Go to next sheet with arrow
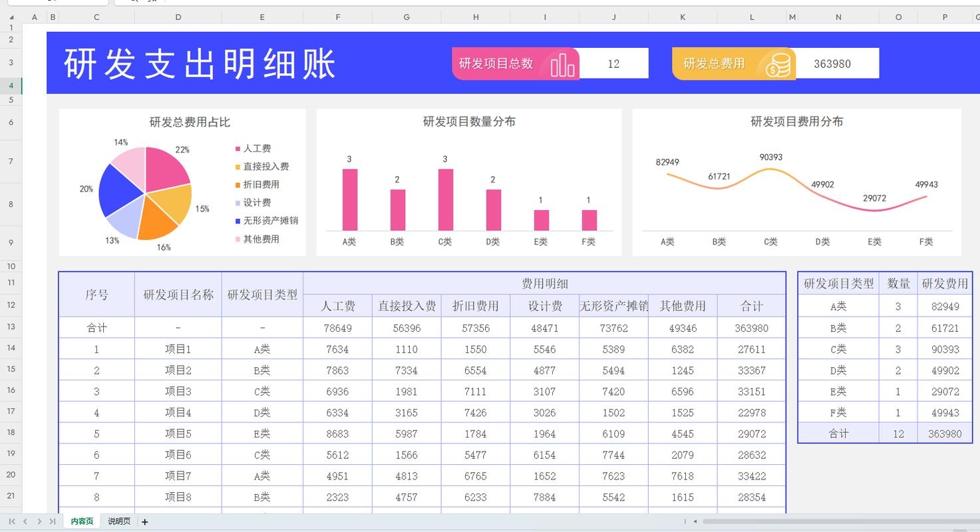 point(39,522)
